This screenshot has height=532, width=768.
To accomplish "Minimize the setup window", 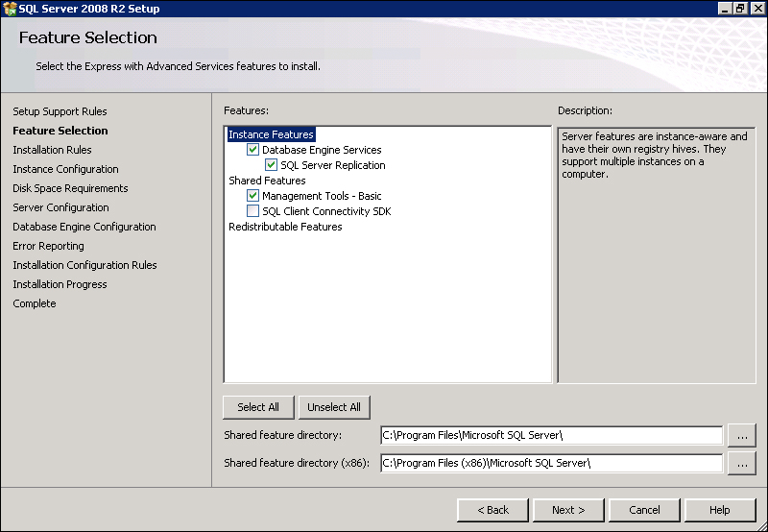I will (x=725, y=9).
